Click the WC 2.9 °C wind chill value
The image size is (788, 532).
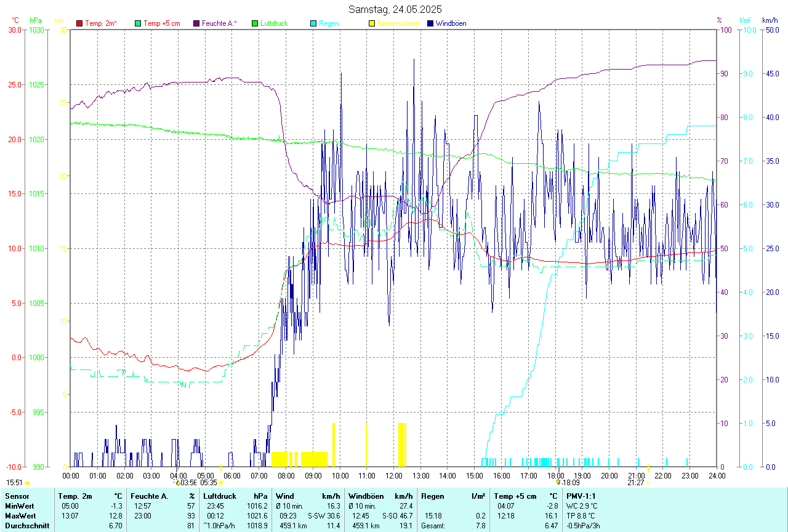582,506
